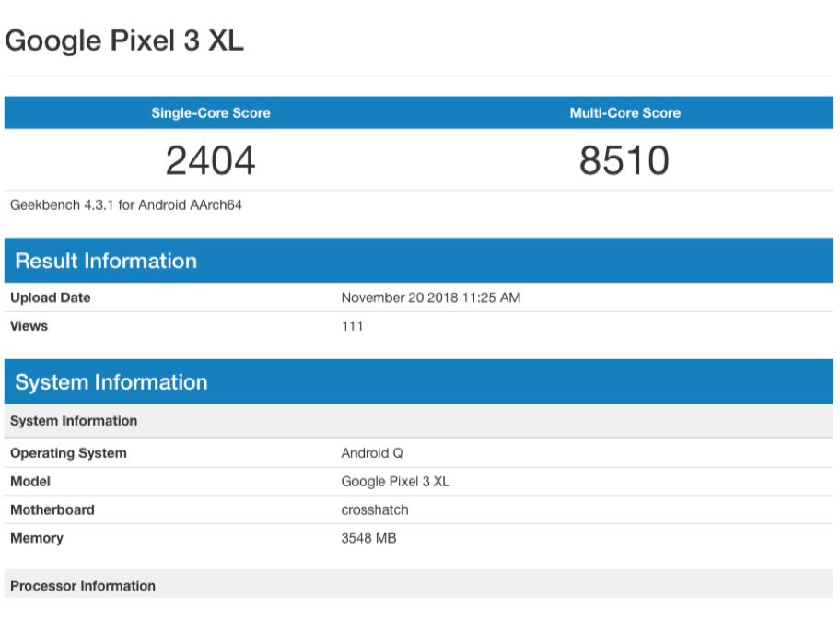Click the multi-core score value 8510
This screenshot has width=840, height=620.
pos(624,161)
